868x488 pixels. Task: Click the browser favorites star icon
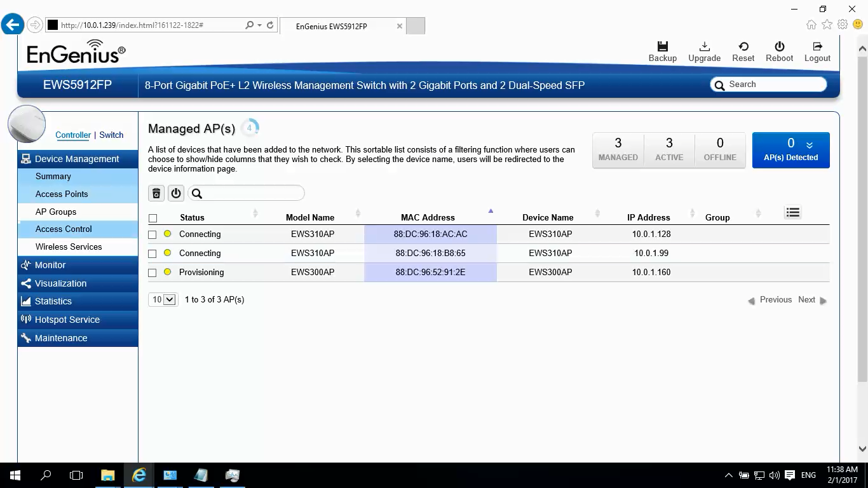click(x=827, y=25)
